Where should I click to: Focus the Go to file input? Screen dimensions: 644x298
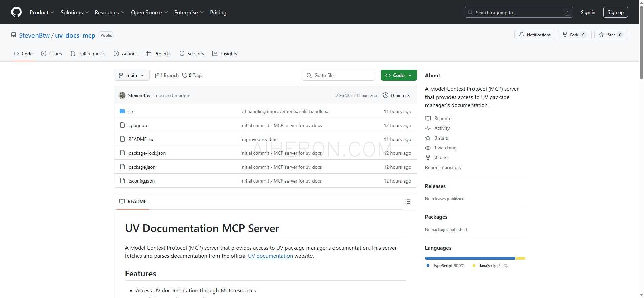pos(339,75)
